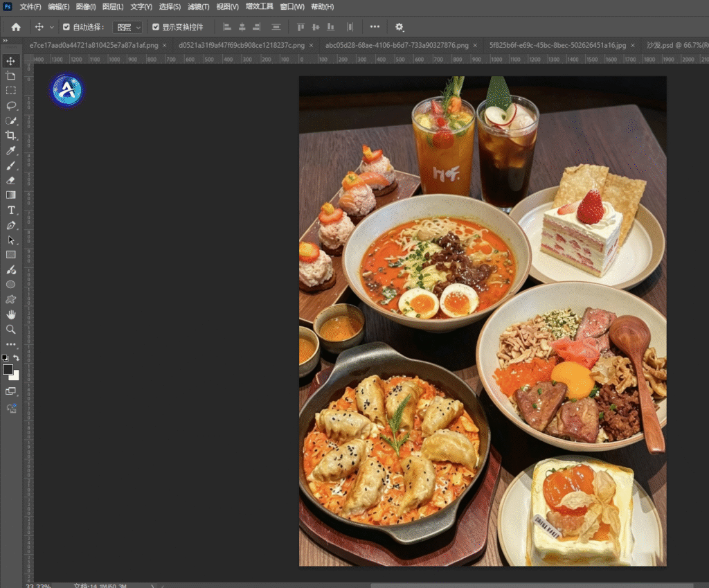Screen dimensions: 709x588
Task: Select the Gradient tool
Action: click(x=11, y=195)
